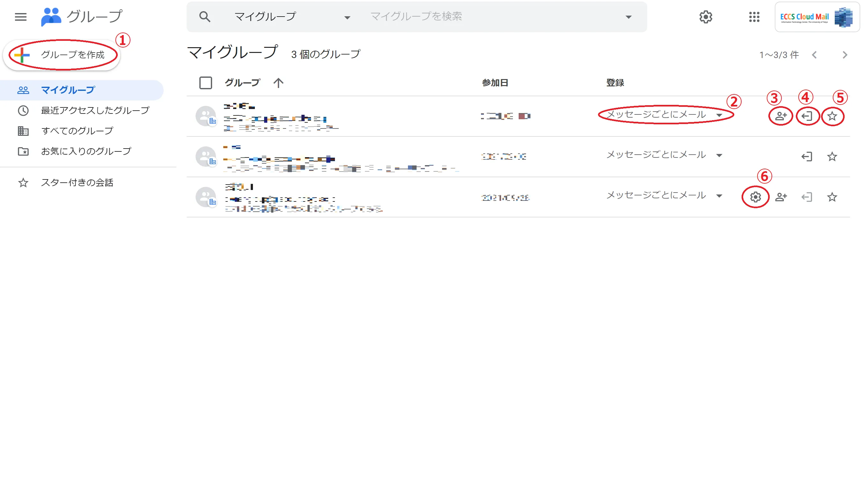Screen dimensions: 866x504
Task: Click the 参加日 column header
Action: 495,83
